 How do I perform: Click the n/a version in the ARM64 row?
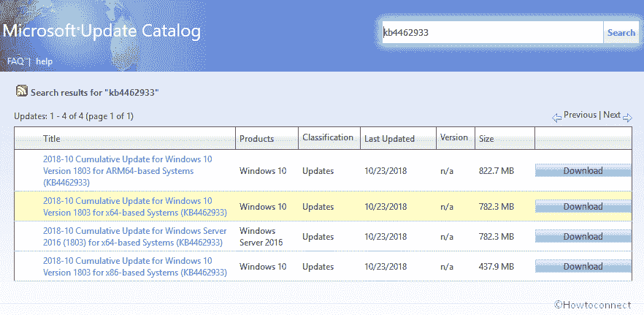(x=447, y=171)
